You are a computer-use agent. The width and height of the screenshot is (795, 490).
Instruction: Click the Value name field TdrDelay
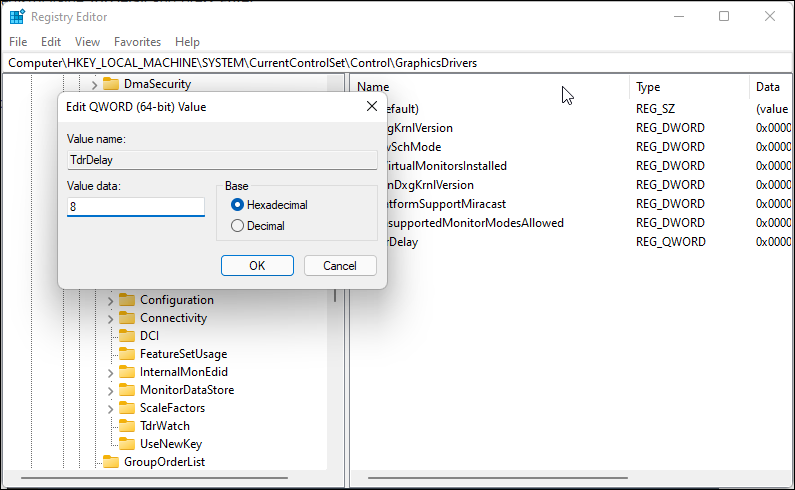click(222, 160)
